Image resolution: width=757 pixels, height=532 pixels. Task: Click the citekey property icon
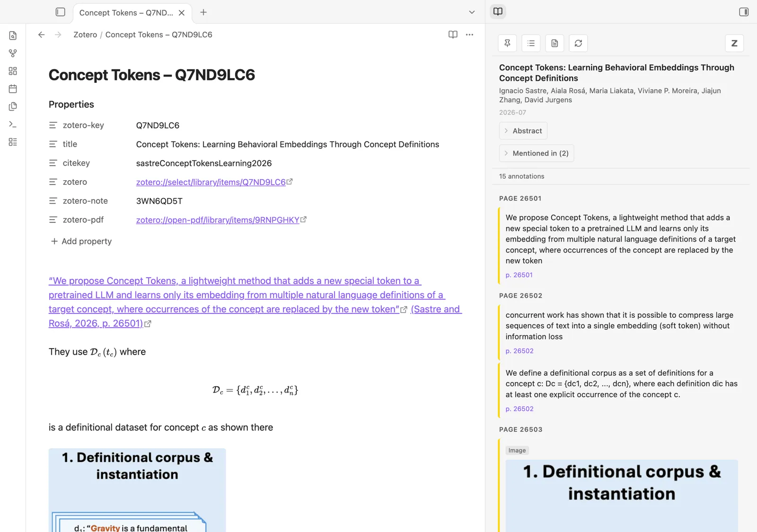[53, 163]
